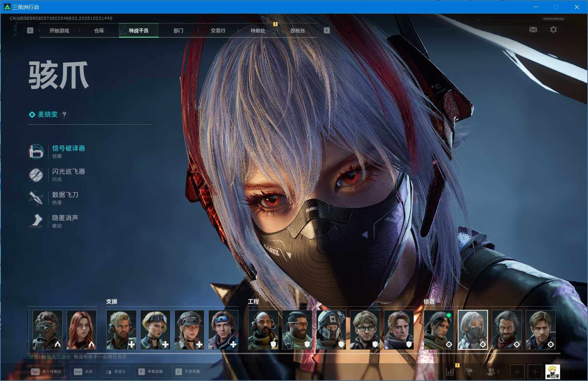The width and height of the screenshot is (588, 381).
Task: Select fifth 工程 operator with brown hair
Action: coord(399,330)
